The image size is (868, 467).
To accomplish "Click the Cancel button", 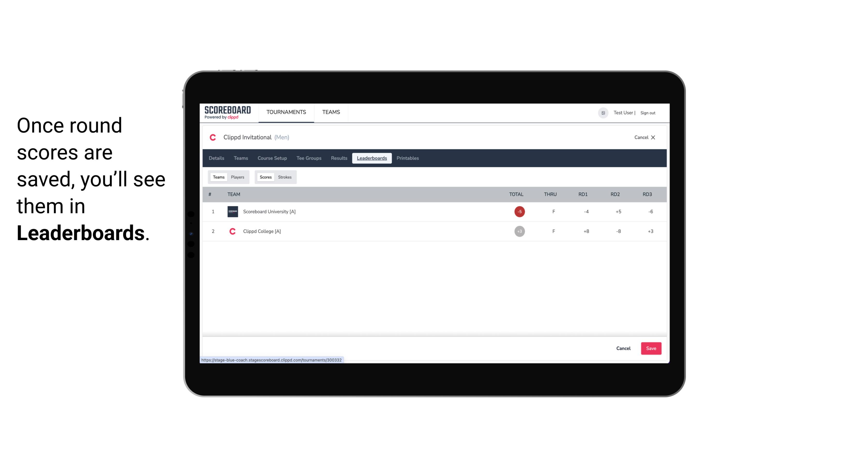I will (624, 348).
